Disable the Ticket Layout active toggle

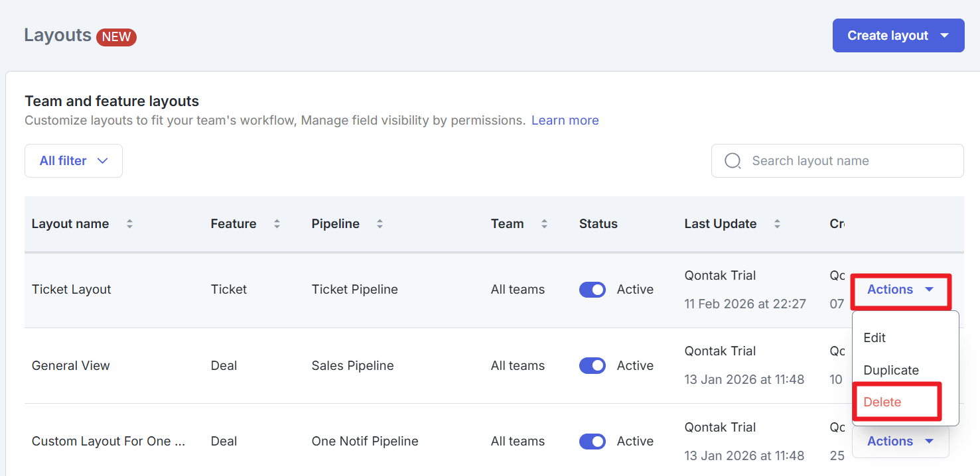pyautogui.click(x=592, y=290)
